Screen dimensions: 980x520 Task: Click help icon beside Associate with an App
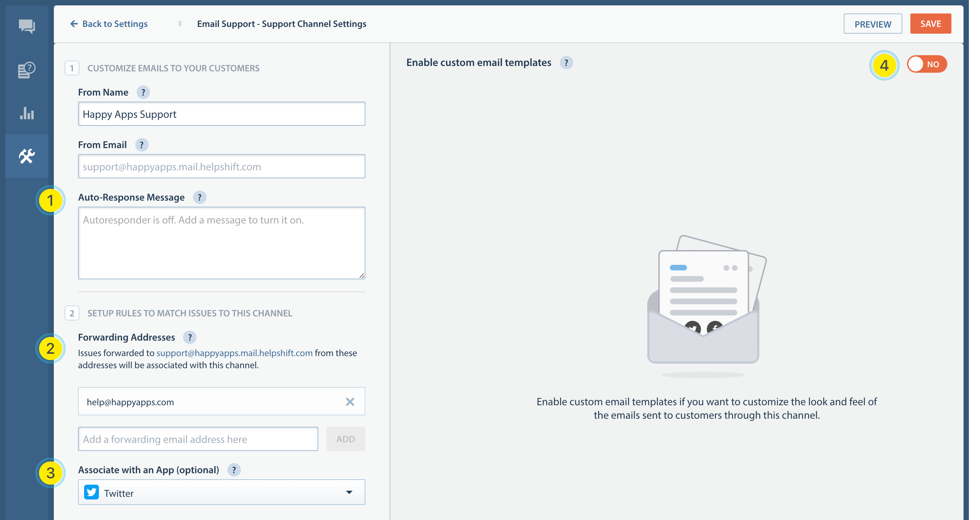click(x=233, y=470)
